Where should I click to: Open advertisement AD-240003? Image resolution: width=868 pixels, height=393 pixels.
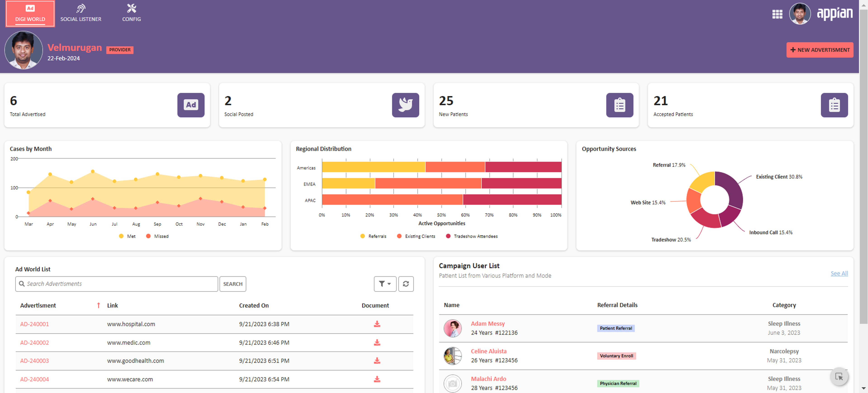pos(34,361)
